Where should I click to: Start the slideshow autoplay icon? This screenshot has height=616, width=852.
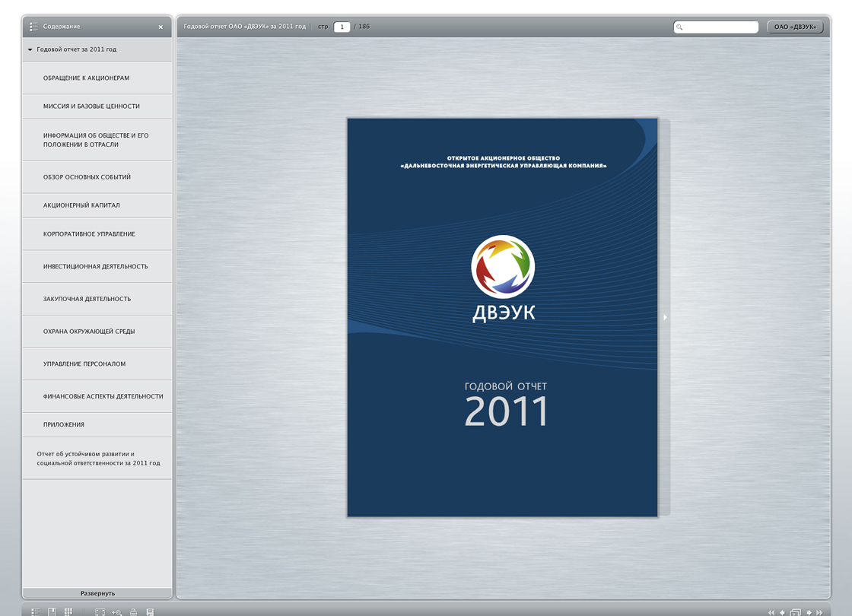(796, 613)
